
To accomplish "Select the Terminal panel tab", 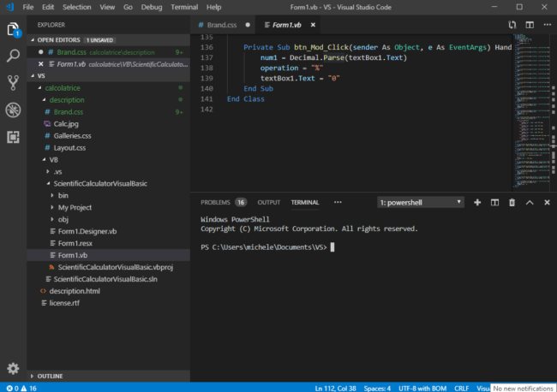I will click(x=305, y=203).
